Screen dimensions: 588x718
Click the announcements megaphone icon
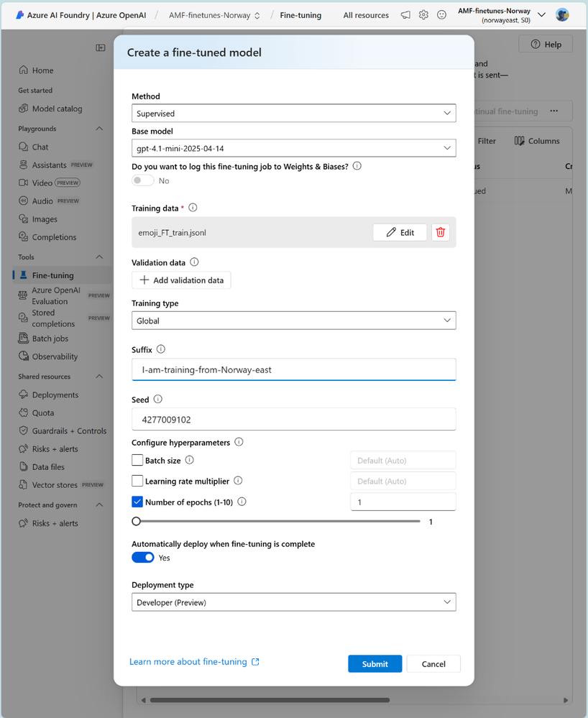(405, 15)
